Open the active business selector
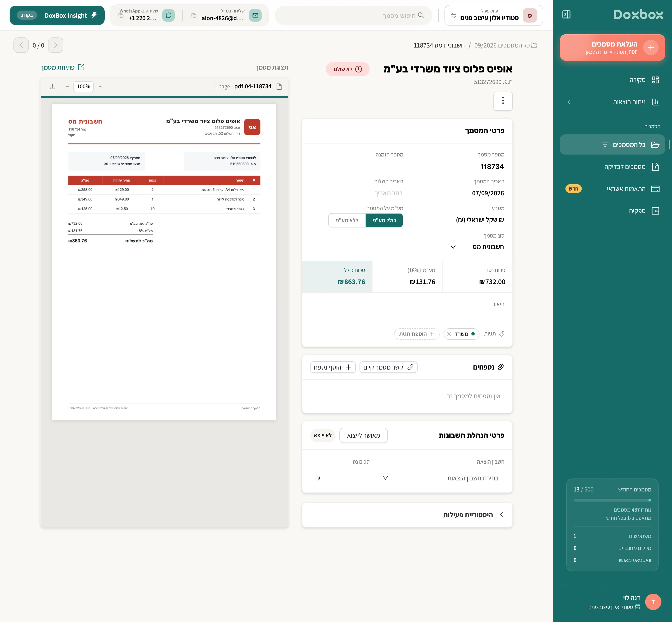Viewport: 672px width, 622px height. point(494,16)
